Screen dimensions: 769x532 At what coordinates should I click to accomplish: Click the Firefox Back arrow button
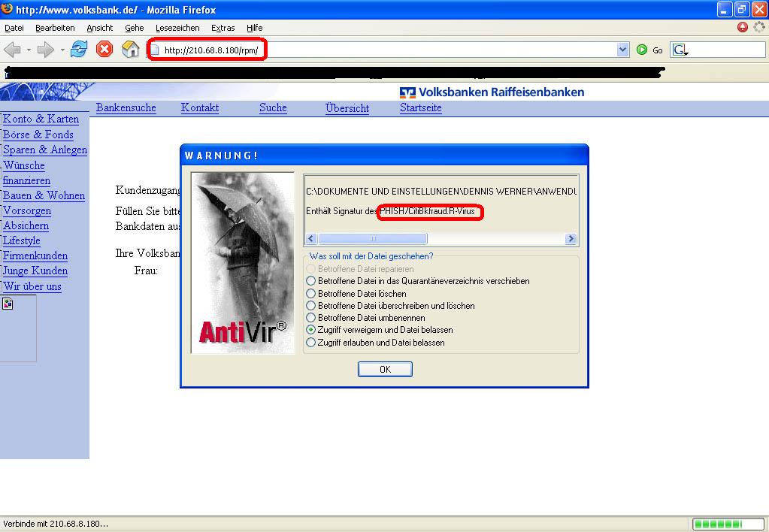click(x=12, y=50)
